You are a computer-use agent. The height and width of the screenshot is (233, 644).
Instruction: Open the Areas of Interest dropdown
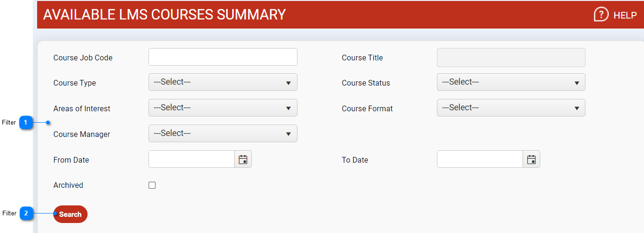pos(223,108)
